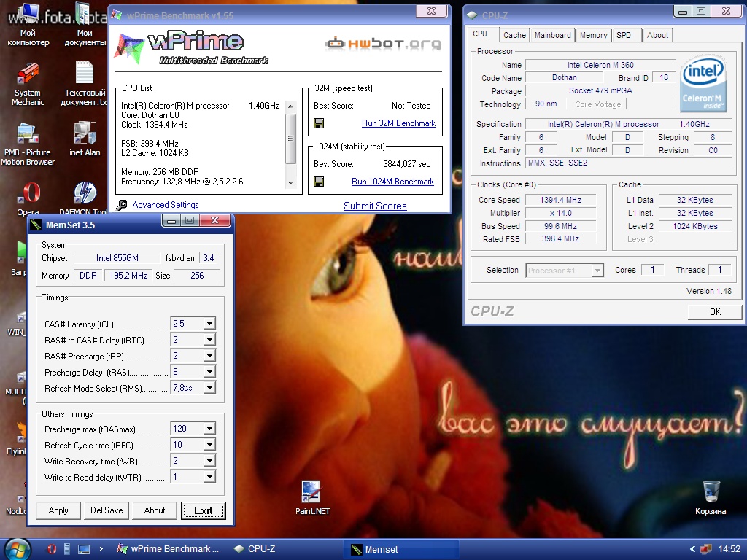Click the Intel 855GM chipset field
The height and width of the screenshot is (560, 747).
(x=117, y=258)
